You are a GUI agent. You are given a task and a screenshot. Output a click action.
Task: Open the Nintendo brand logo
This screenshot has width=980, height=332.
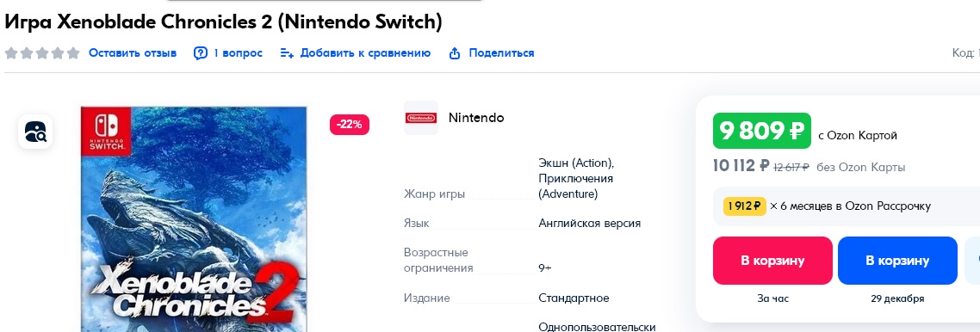(x=420, y=117)
